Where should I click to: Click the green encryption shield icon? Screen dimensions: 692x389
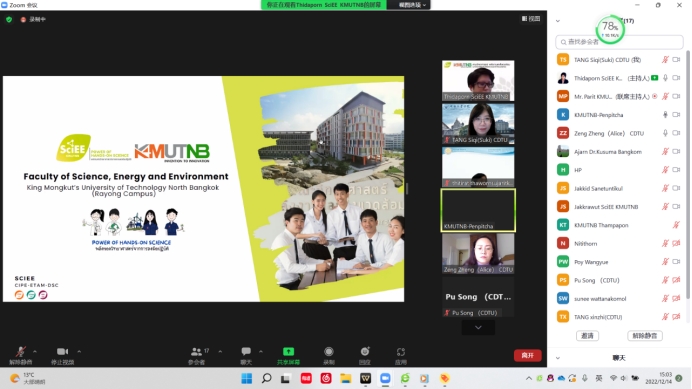coord(9,19)
